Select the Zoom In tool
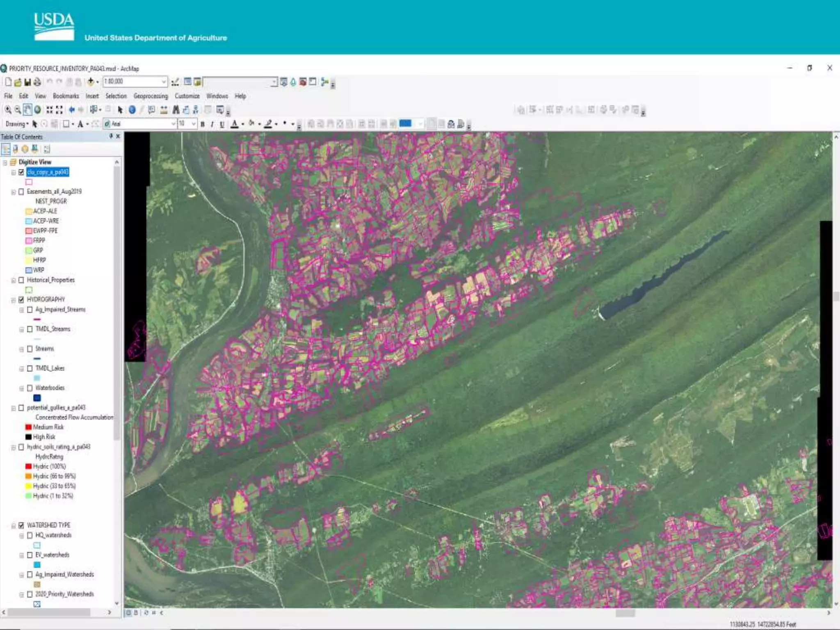The width and height of the screenshot is (840, 630). coord(8,110)
